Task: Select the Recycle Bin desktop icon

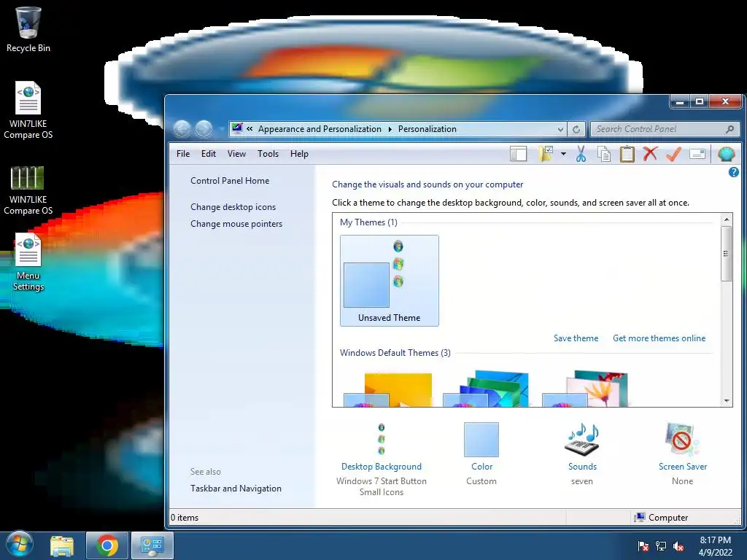Action: 28,29
